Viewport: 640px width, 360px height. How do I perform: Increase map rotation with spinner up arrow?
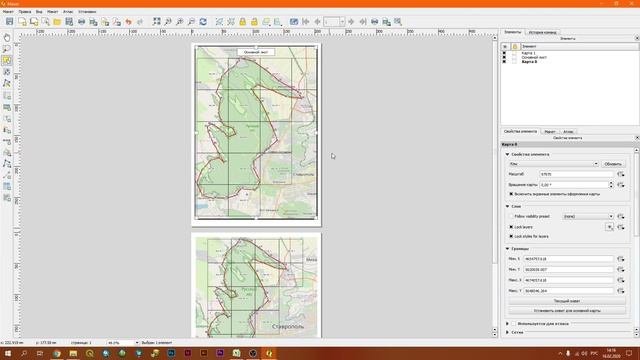point(611,183)
